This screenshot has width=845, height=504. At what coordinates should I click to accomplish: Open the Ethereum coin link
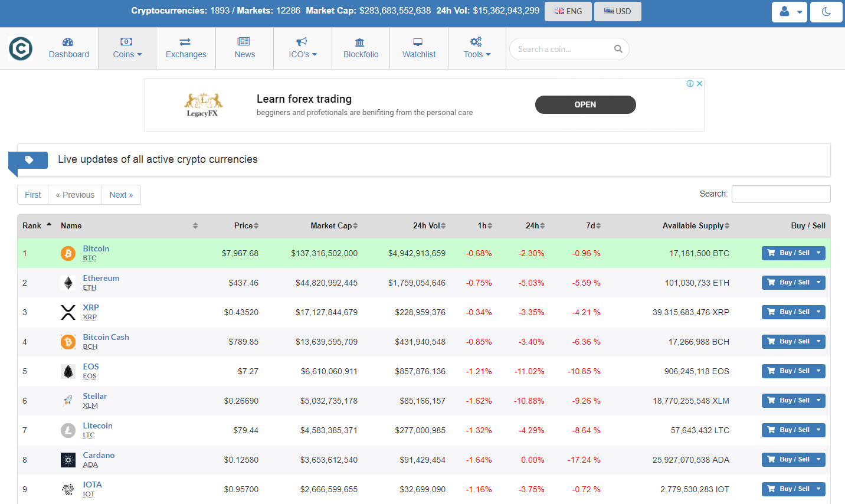101,278
